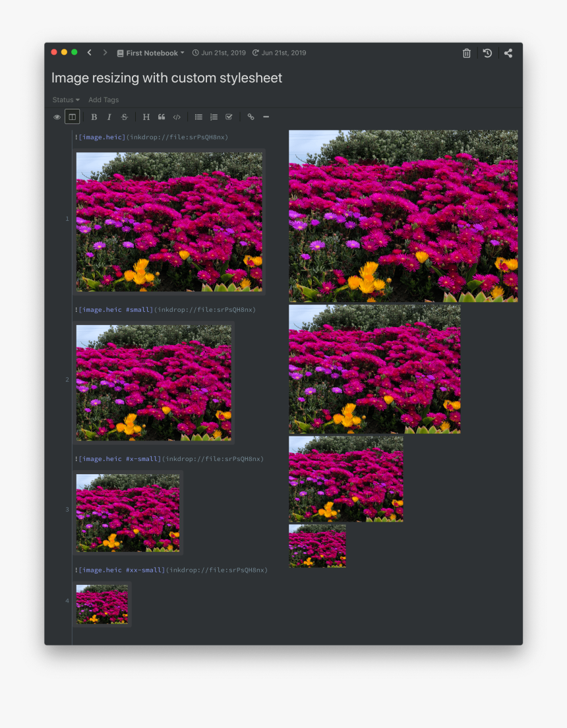Expand notebook navigation with the forward chevron

[x=105, y=52]
